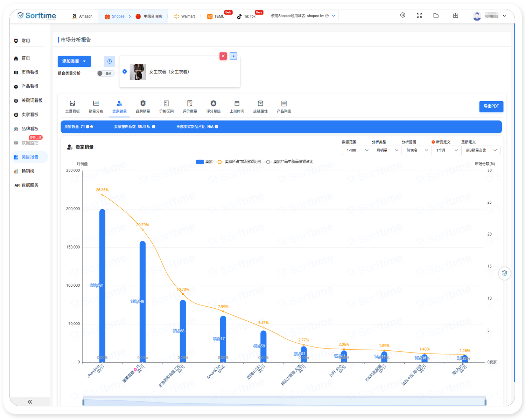Click the settings gear icon in header
This screenshot has width=525, height=420.
point(403,15)
